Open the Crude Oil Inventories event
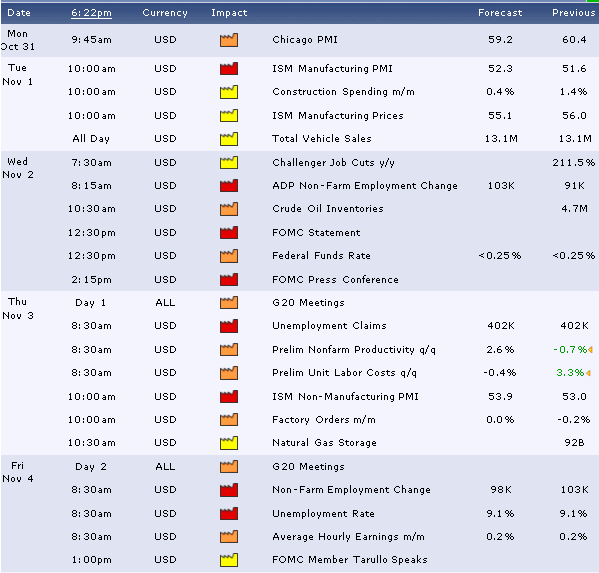 328,209
